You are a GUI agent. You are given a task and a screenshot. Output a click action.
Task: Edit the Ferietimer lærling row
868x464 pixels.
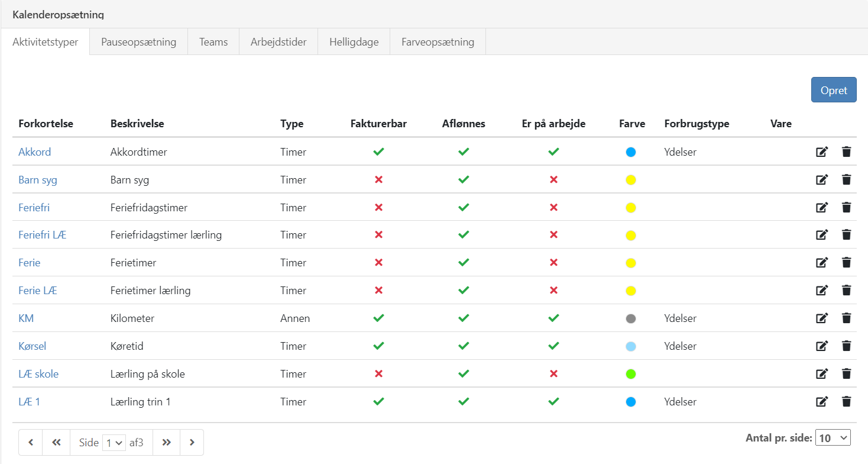(x=822, y=291)
